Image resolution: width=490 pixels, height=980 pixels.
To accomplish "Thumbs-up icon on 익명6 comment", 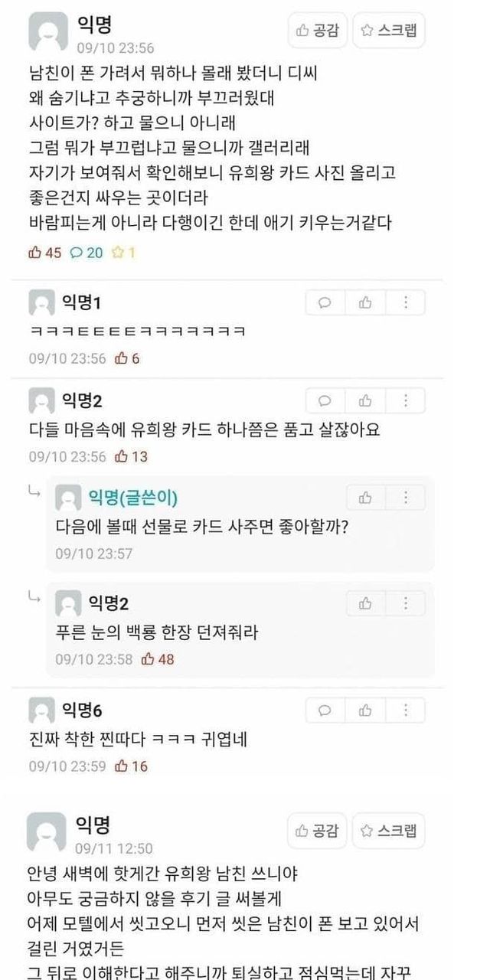I will 365,709.
